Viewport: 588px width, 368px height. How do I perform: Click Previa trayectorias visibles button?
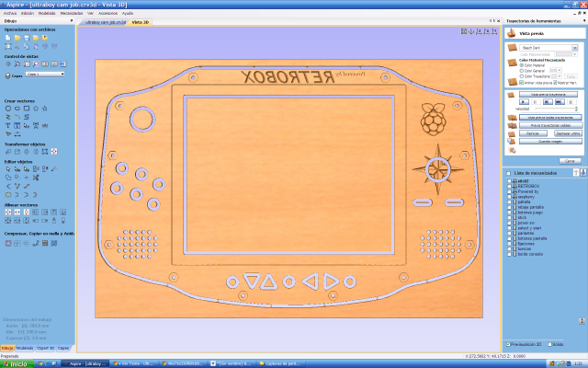click(550, 125)
